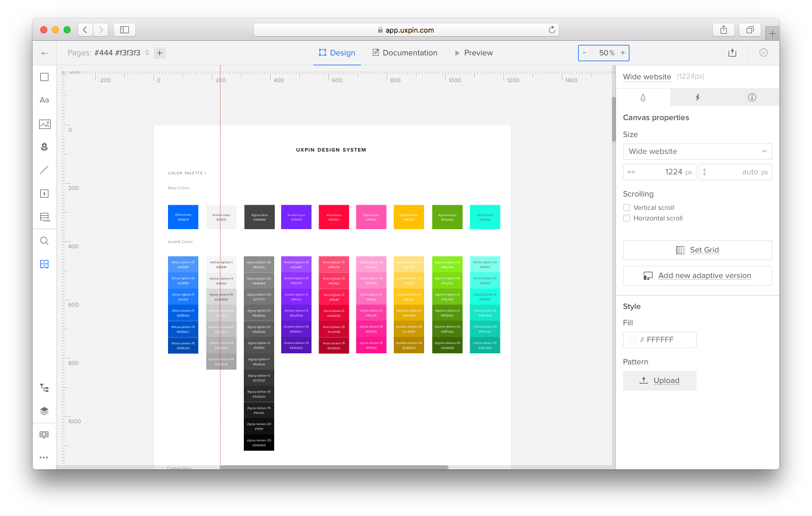The width and height of the screenshot is (812, 516).
Task: Select the @mint-base swatch on canvas
Action: [x=485, y=217]
